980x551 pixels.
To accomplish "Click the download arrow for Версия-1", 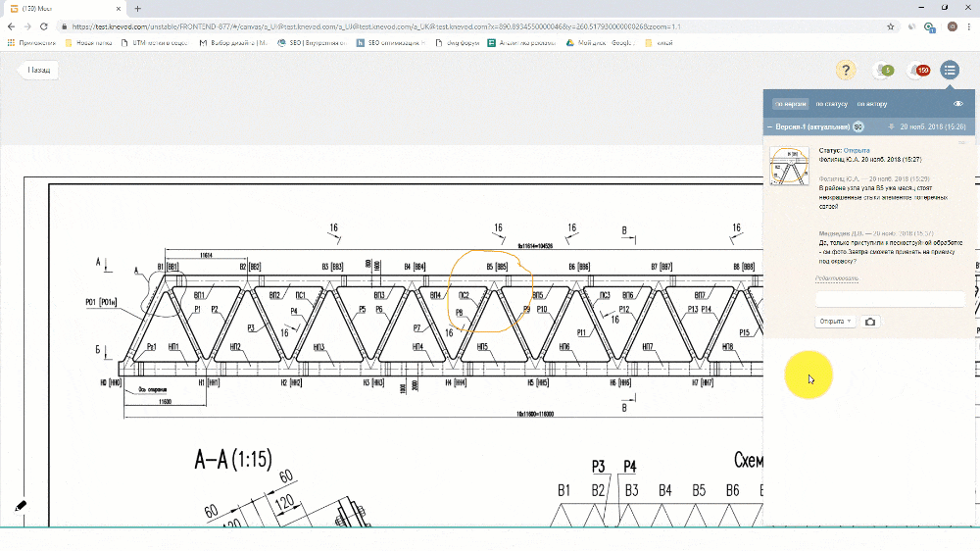I will pos(891,126).
